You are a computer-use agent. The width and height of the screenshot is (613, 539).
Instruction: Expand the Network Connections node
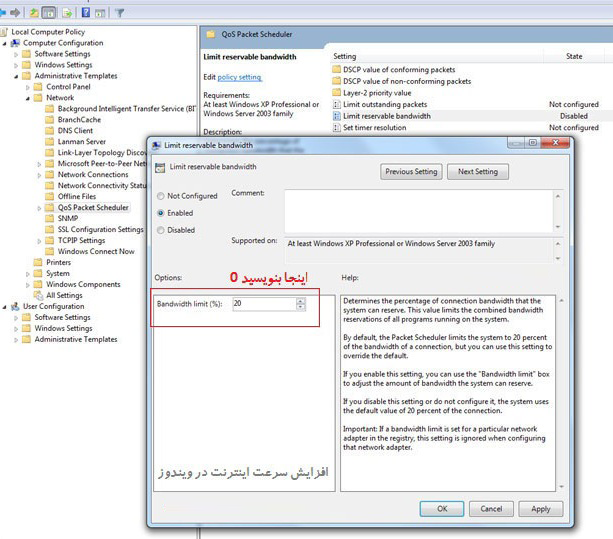pyautogui.click(x=39, y=175)
